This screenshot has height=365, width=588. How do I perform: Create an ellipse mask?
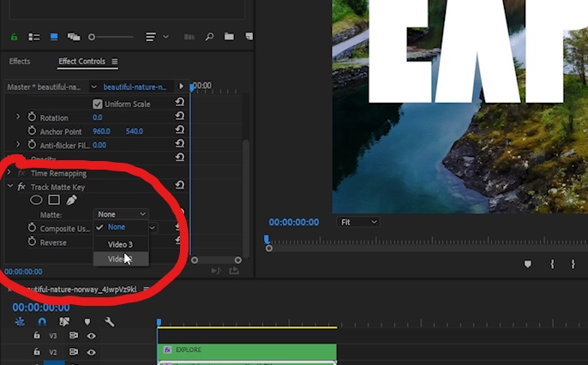pyautogui.click(x=36, y=200)
